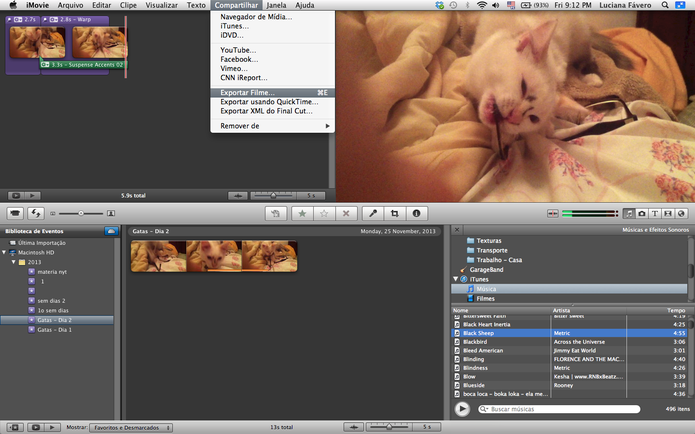Click the Spotlight magnifier in the menu bar
Viewport: 695px width, 434px height.
click(665, 5)
